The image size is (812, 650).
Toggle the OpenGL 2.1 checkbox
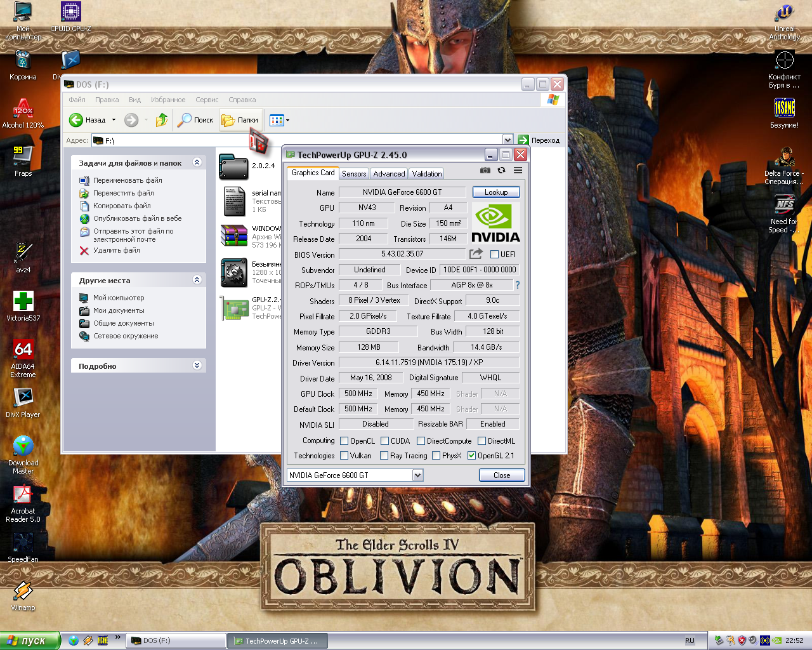pyautogui.click(x=471, y=456)
